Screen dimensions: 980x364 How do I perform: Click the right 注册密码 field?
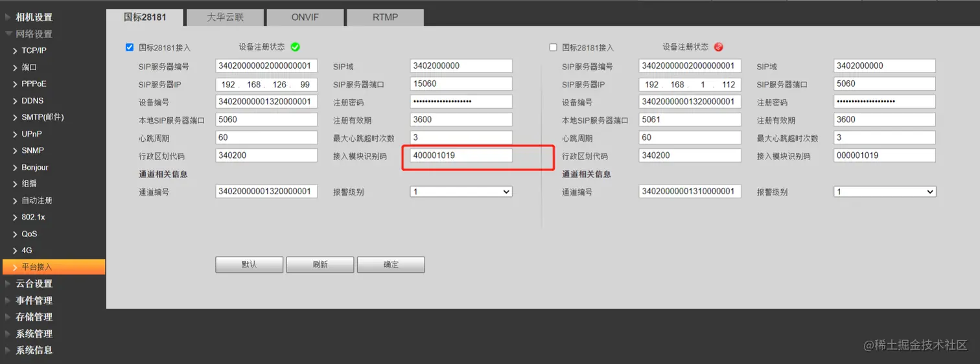coord(885,102)
